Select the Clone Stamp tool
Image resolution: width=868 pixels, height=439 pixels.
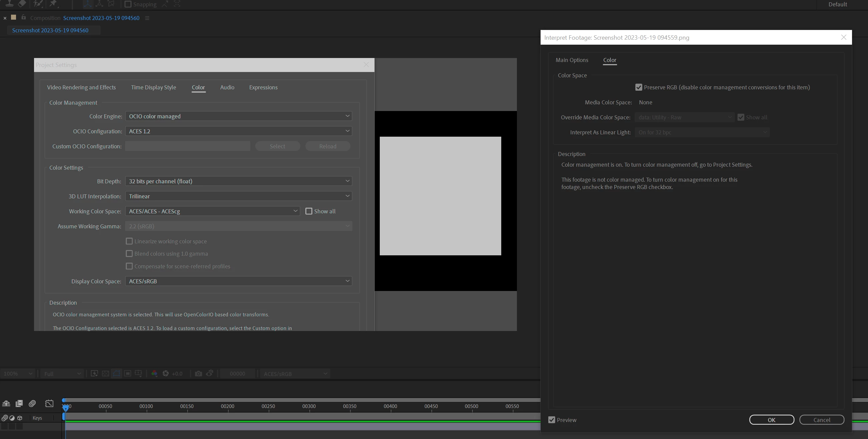pos(9,4)
